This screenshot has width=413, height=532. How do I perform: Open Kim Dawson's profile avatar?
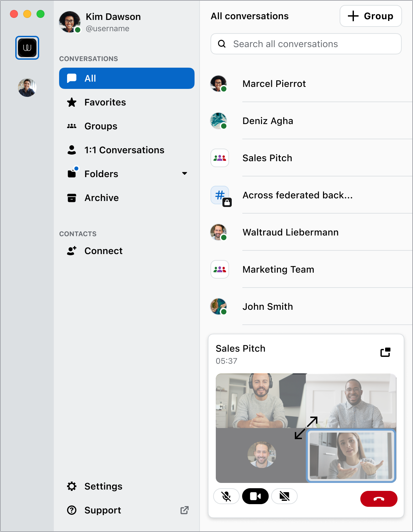click(x=70, y=22)
